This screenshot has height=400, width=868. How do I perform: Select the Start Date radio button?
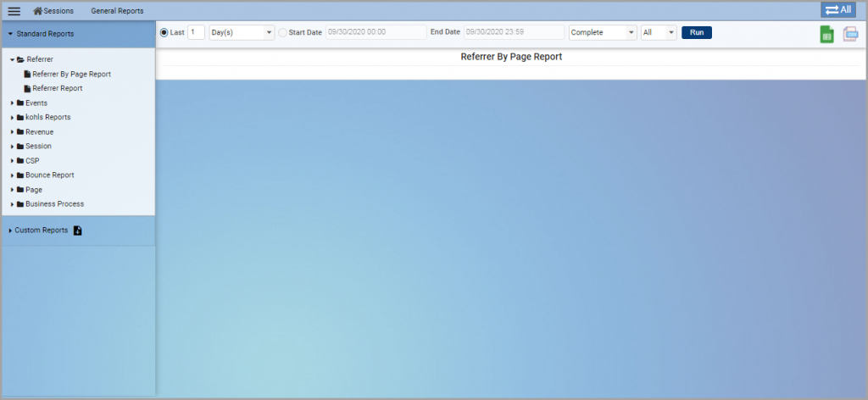(283, 33)
